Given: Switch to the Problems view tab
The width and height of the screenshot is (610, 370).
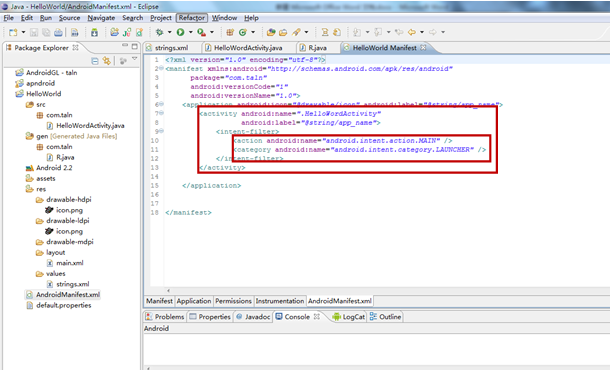Looking at the screenshot, I should coord(165,317).
